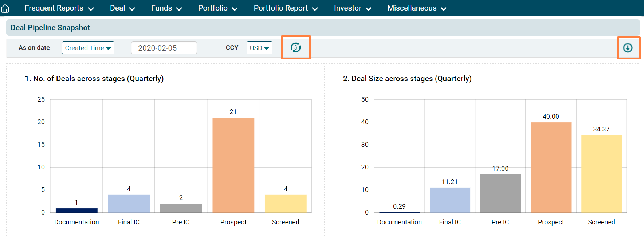Click the Prospect bar in deals count chart
The height and width of the screenshot is (236, 644).
tap(233, 165)
